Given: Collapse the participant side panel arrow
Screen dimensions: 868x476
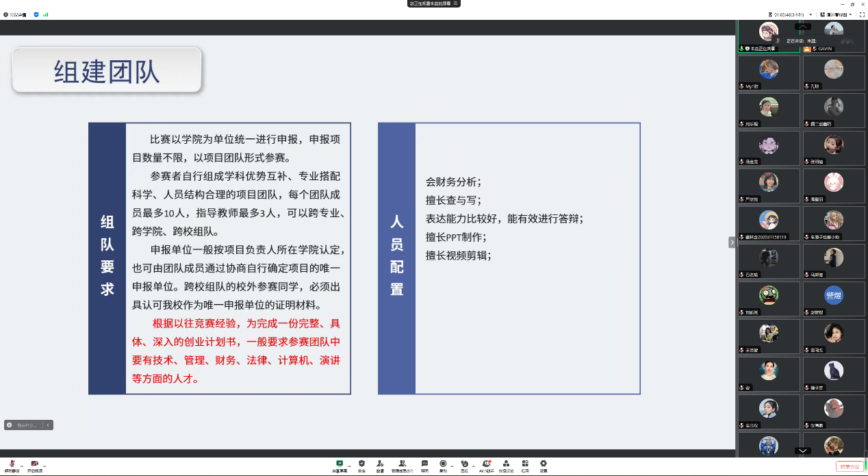Looking at the screenshot, I should tap(732, 242).
